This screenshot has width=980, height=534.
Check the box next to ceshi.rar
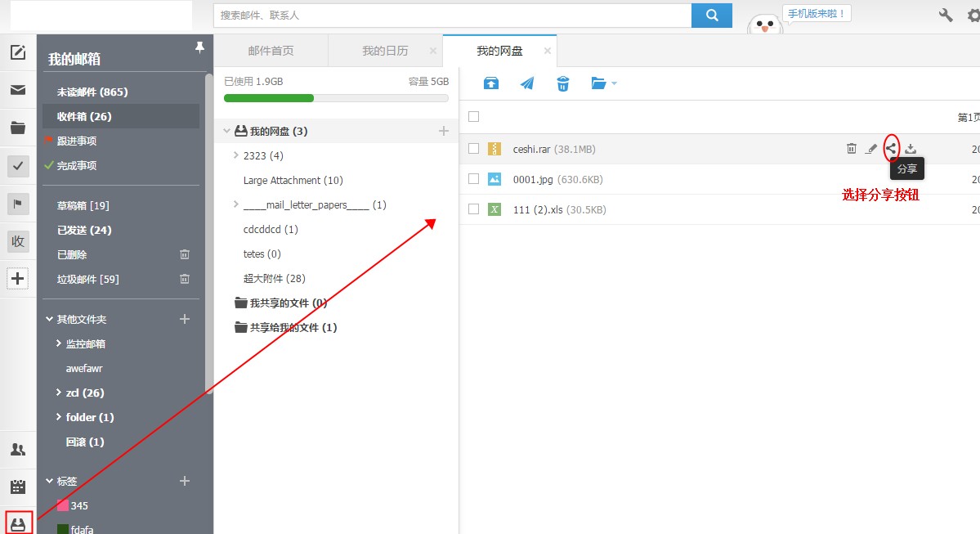(x=473, y=149)
